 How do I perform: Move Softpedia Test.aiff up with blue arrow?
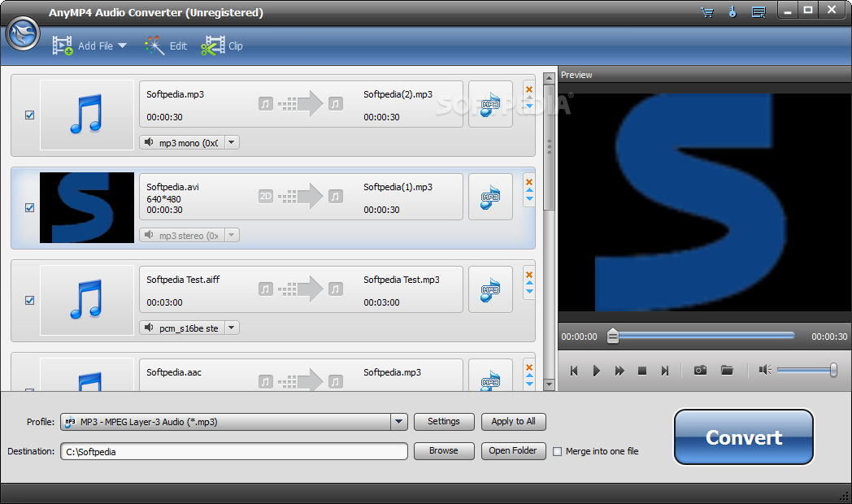pos(529,284)
